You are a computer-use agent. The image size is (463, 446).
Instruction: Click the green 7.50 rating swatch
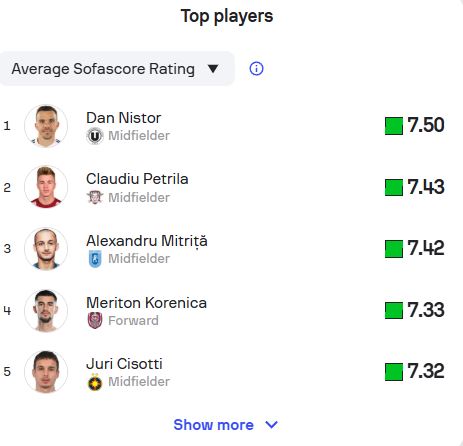pyautogui.click(x=394, y=126)
